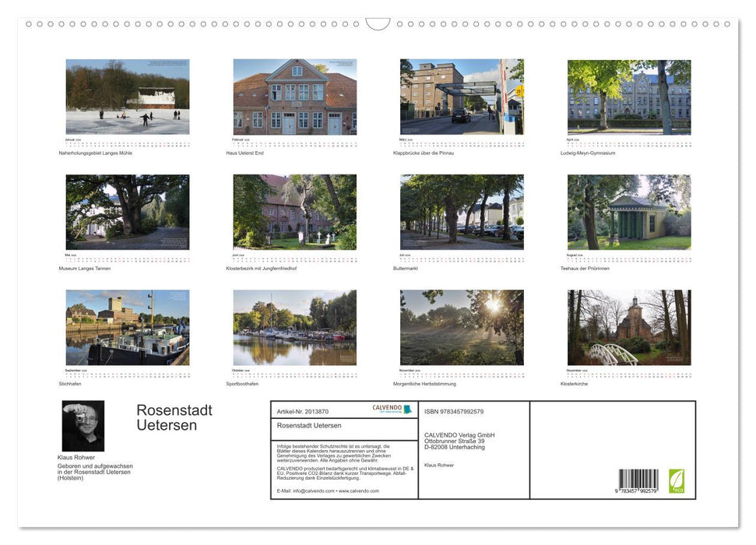
Task: Select the Teehaus der Priörinnen image
Action: coord(628,211)
